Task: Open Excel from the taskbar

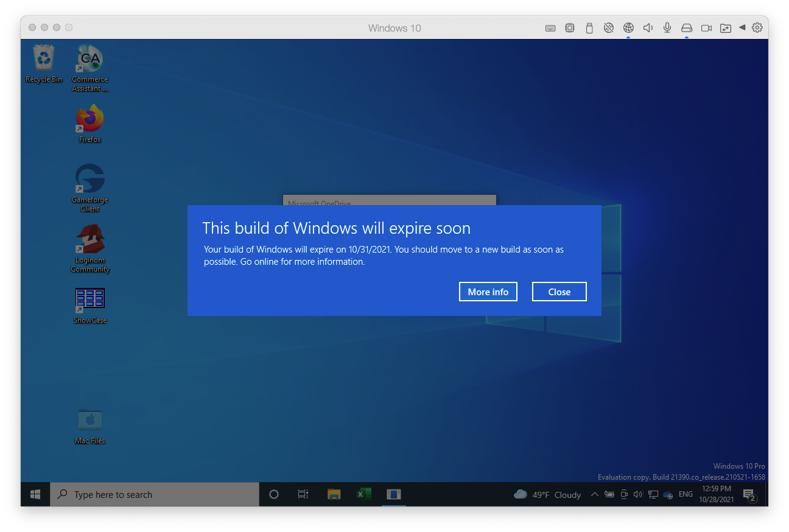Action: pyautogui.click(x=363, y=494)
